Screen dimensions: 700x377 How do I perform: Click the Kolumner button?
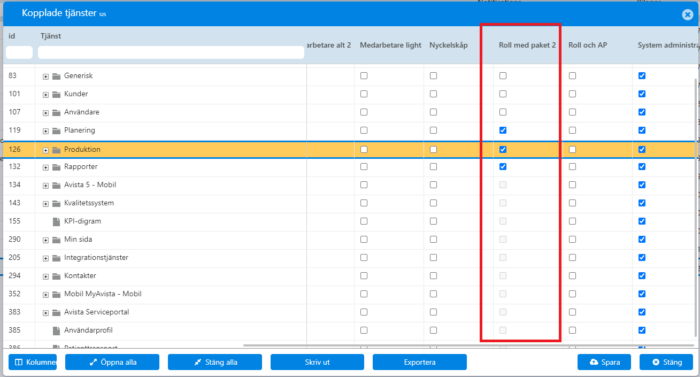(33, 362)
